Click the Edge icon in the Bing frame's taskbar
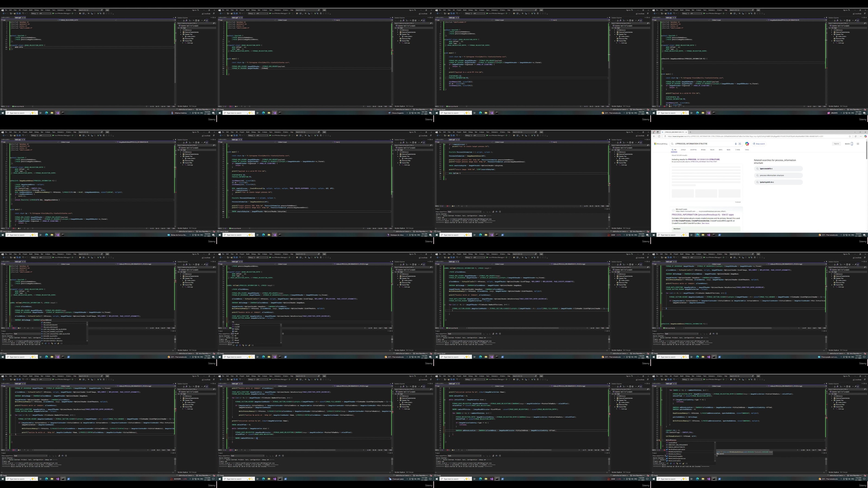The height and width of the screenshot is (488, 868). [x=697, y=235]
